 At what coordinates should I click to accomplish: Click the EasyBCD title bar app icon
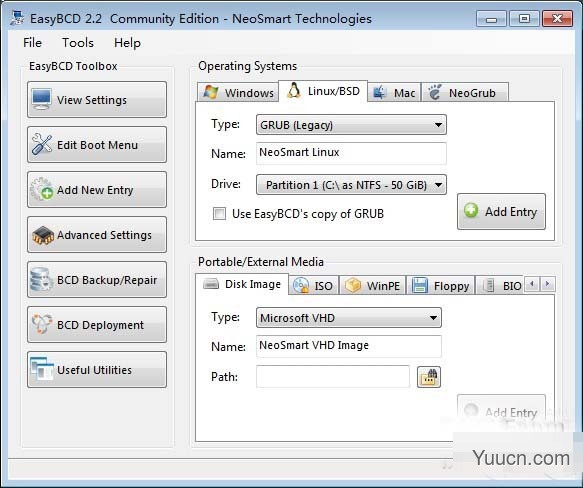coord(17,18)
